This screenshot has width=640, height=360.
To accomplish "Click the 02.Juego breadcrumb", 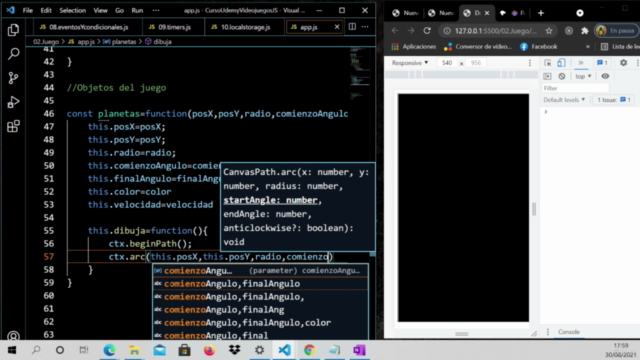I will (x=46, y=42).
